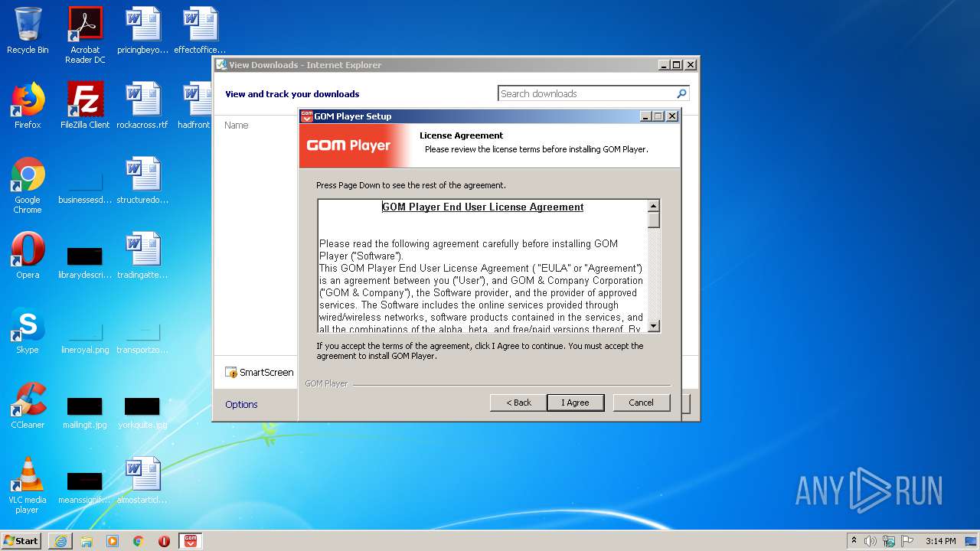
Task: Select tradingatte... Word document icon
Action: [x=142, y=256]
